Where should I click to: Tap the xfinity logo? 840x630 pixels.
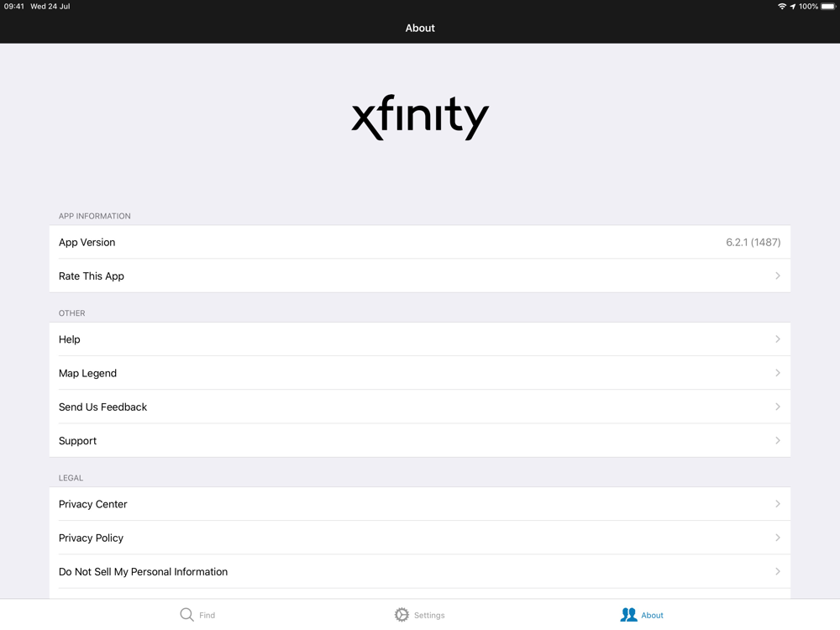(420, 118)
